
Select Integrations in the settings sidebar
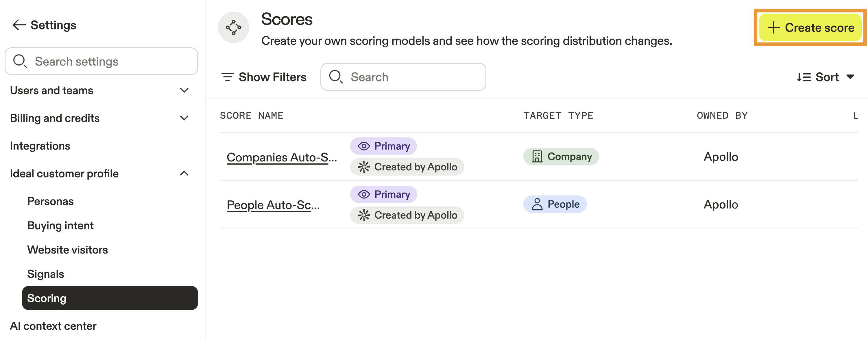tap(40, 146)
